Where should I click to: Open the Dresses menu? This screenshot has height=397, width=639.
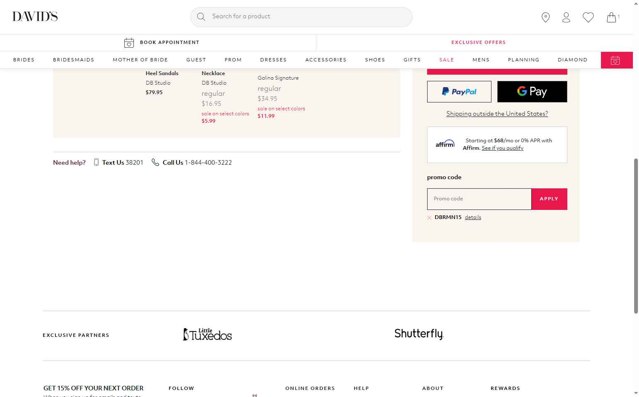[x=273, y=60]
